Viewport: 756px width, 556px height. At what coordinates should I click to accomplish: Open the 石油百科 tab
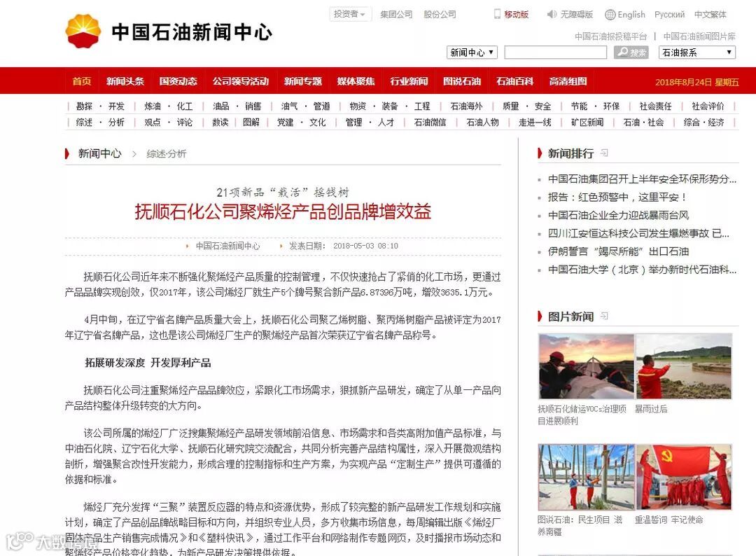click(x=515, y=81)
